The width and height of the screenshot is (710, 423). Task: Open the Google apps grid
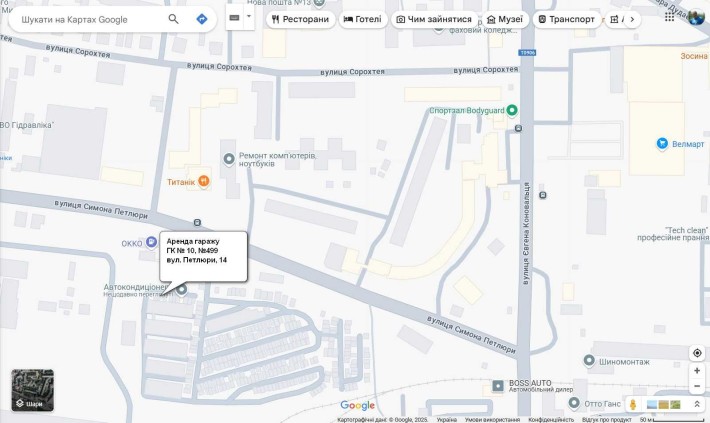(669, 17)
